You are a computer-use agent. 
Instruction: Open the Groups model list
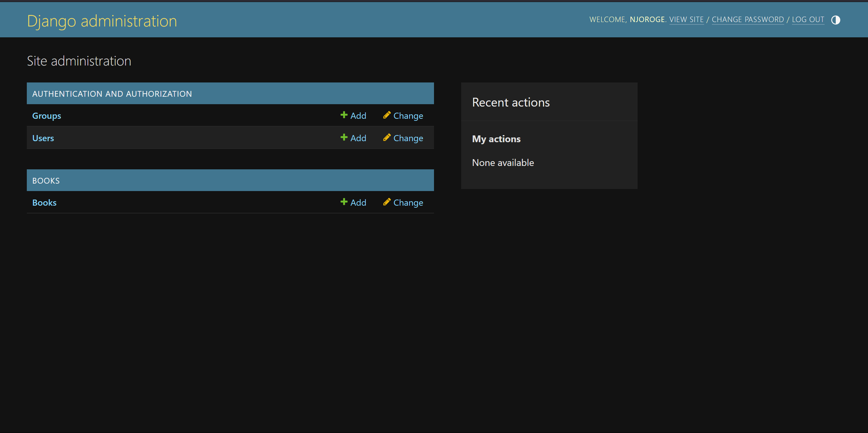(x=46, y=115)
